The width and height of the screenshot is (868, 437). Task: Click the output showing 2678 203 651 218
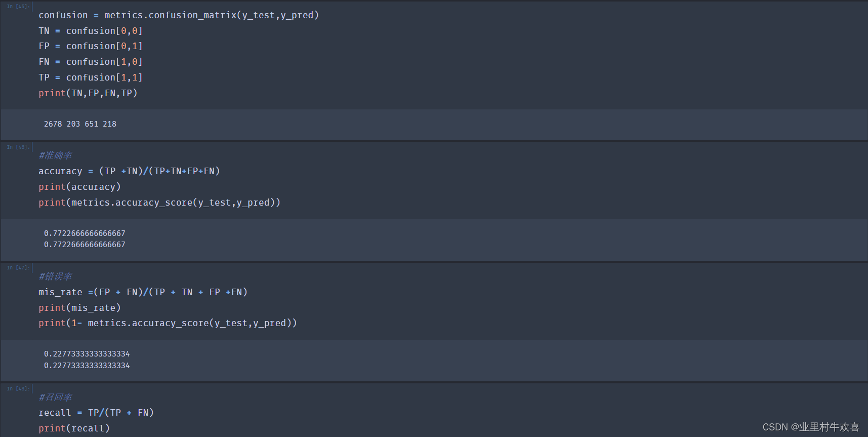point(80,124)
